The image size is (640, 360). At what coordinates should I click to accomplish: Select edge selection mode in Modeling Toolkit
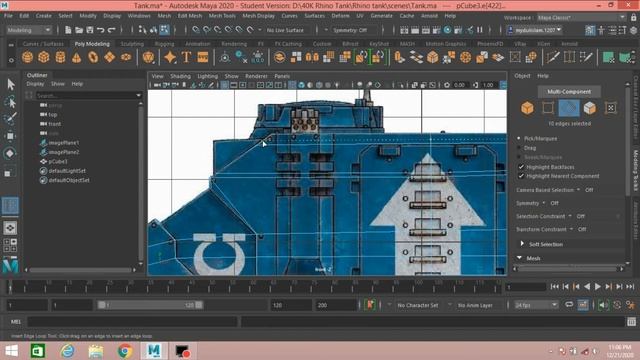[x=569, y=108]
